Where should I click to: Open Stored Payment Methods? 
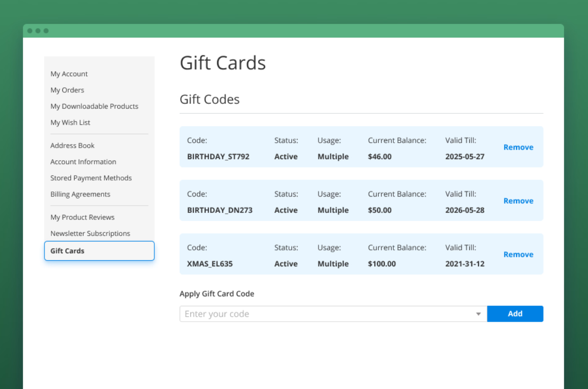pyautogui.click(x=91, y=178)
